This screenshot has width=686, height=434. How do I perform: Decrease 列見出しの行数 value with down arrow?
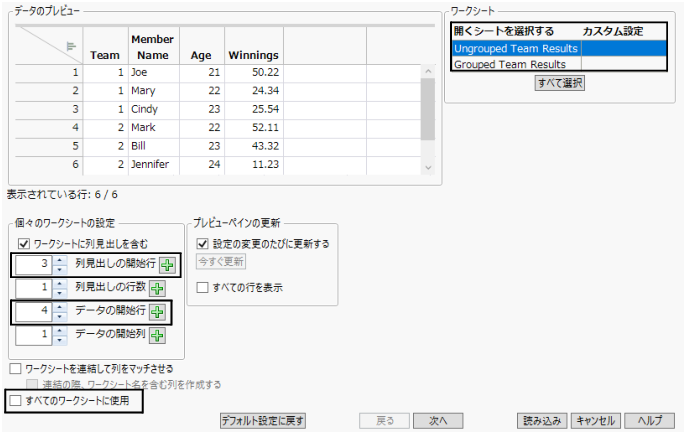[x=60, y=293]
